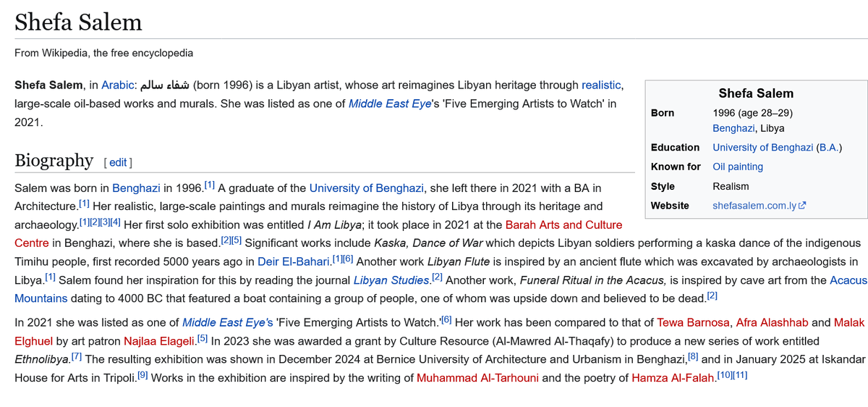Visit the Deir El-Bahari link

click(x=294, y=261)
